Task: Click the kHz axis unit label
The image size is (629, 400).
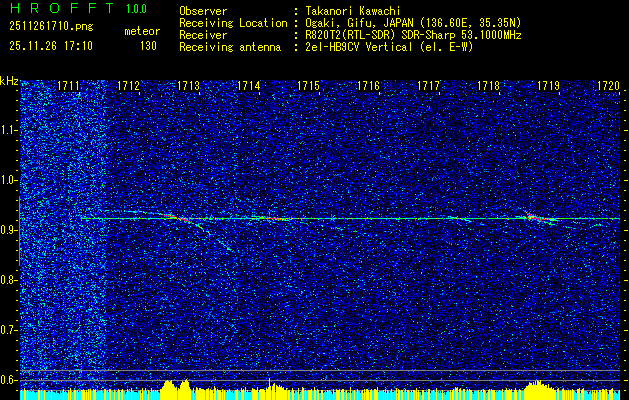Action: pos(9,81)
